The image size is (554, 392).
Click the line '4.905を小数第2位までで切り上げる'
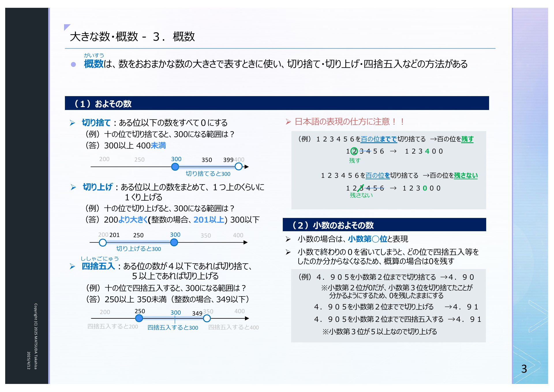(374, 307)
